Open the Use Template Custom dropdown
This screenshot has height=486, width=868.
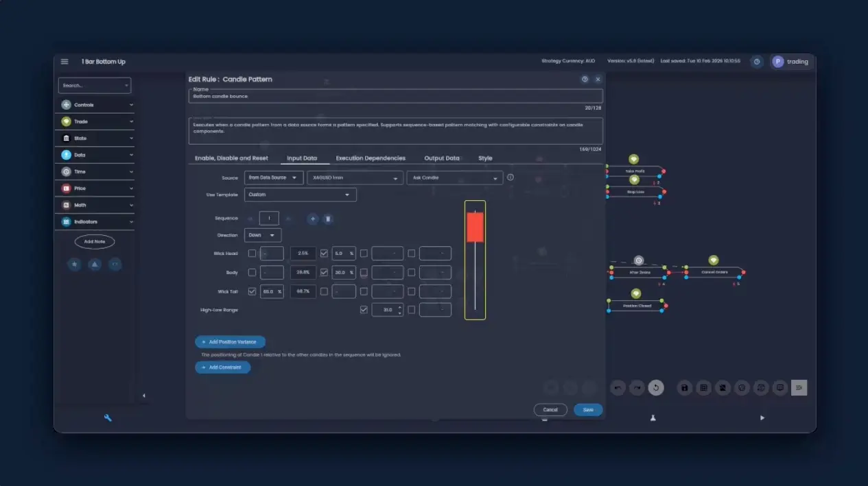coord(300,195)
